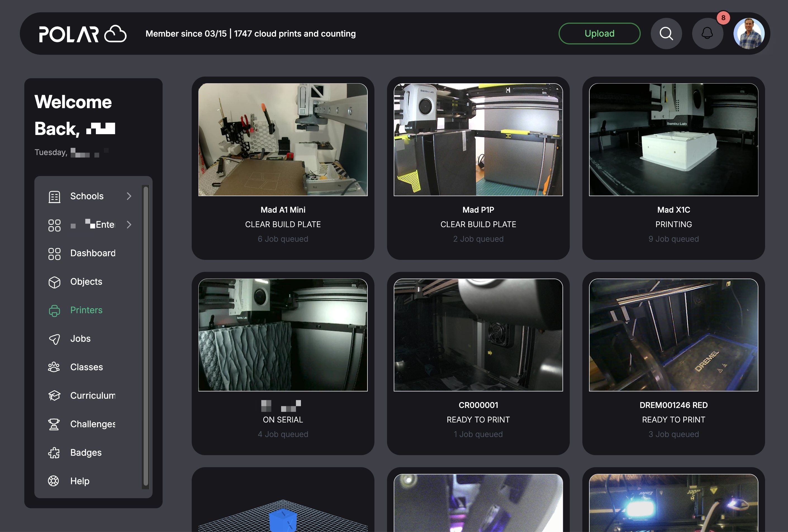
Task: Expand the Enterprise entry chevron
Action: pos(129,224)
